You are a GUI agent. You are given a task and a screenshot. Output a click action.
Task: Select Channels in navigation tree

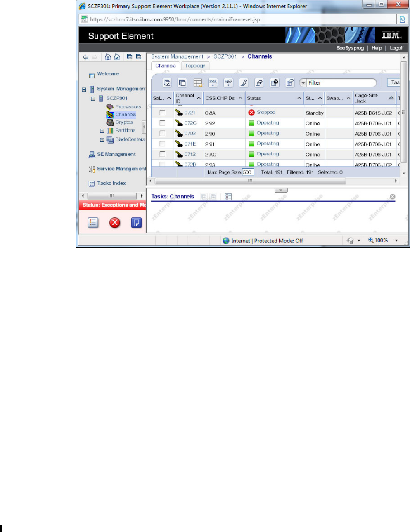pyautogui.click(x=126, y=115)
